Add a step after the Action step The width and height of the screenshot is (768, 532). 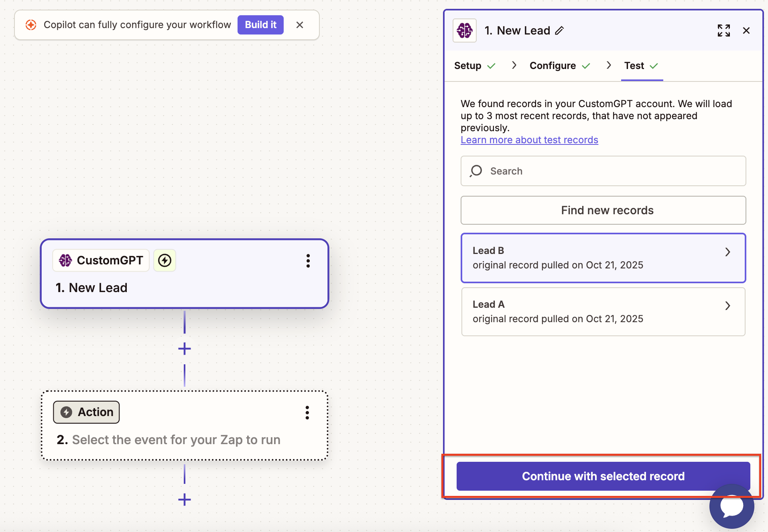pyautogui.click(x=185, y=500)
